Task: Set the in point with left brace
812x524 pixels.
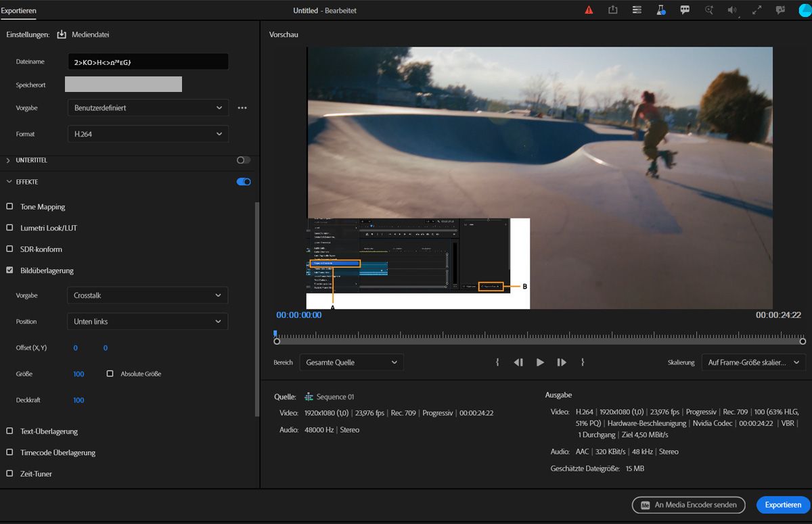Action: click(497, 362)
